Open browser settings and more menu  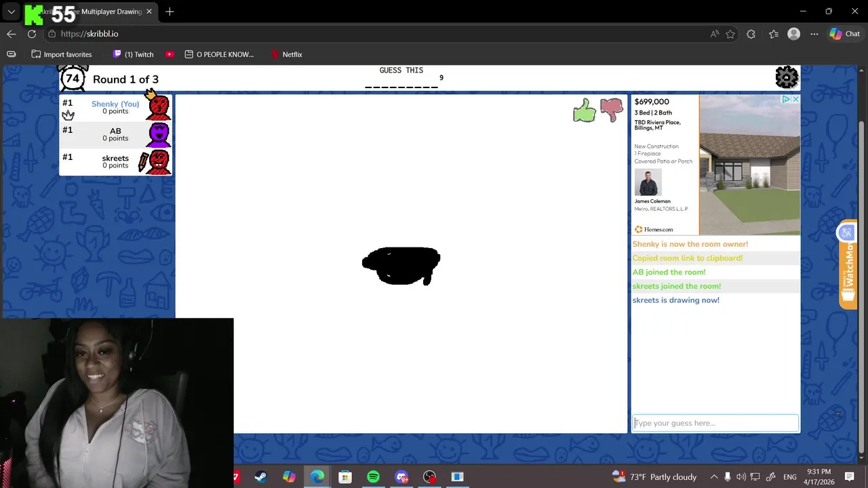click(x=814, y=34)
